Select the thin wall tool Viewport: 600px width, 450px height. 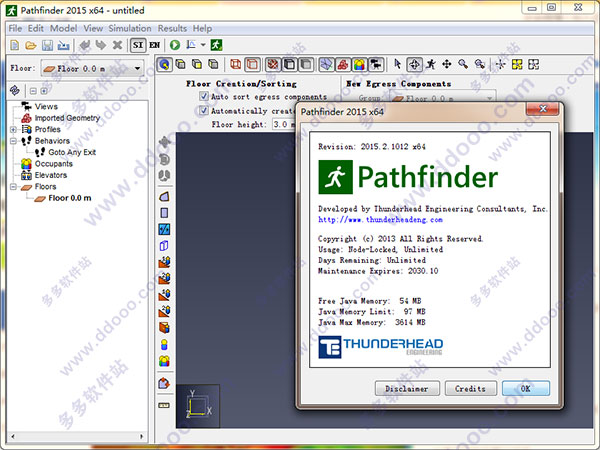point(164,229)
